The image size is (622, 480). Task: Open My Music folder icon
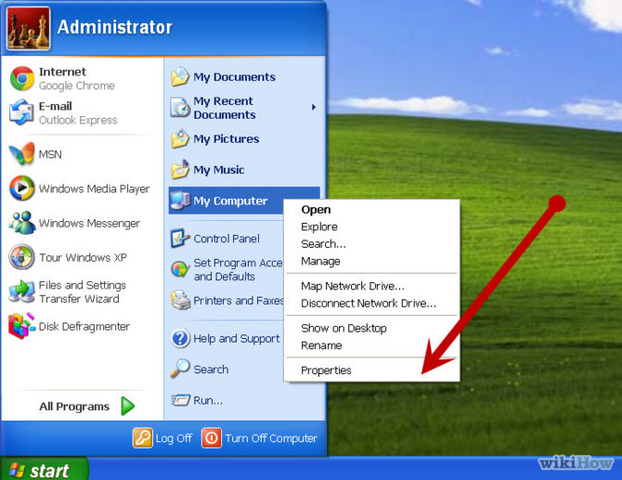click(180, 170)
